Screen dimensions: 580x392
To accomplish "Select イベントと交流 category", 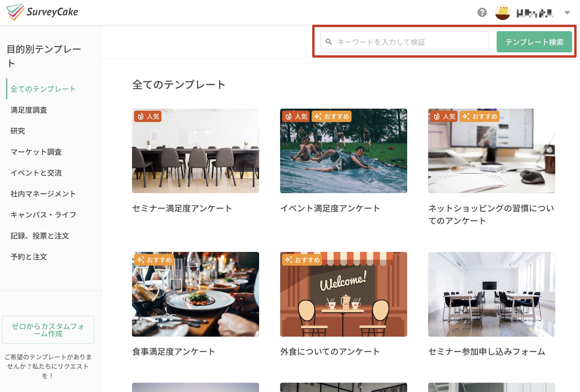I will click(x=36, y=173).
